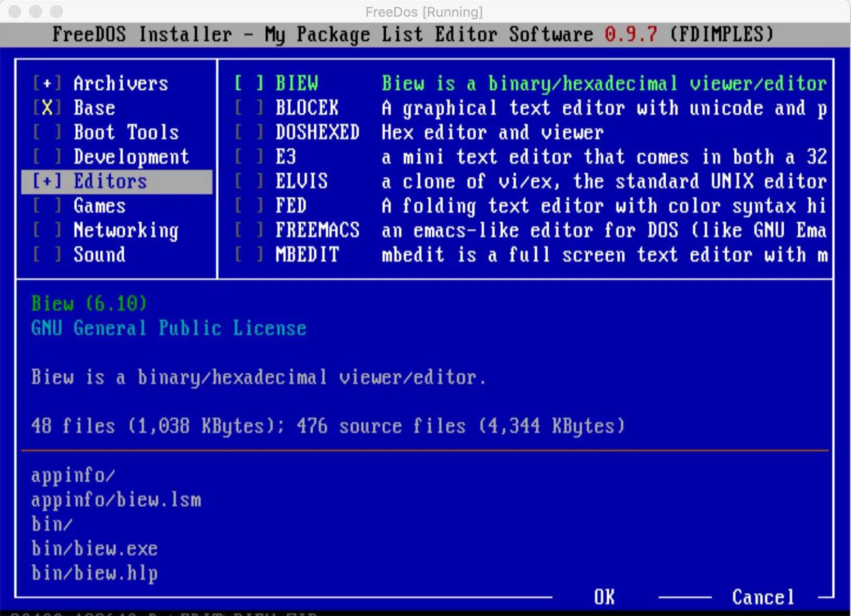Select the MBEDIT package name
851x616 pixels.
(308, 255)
